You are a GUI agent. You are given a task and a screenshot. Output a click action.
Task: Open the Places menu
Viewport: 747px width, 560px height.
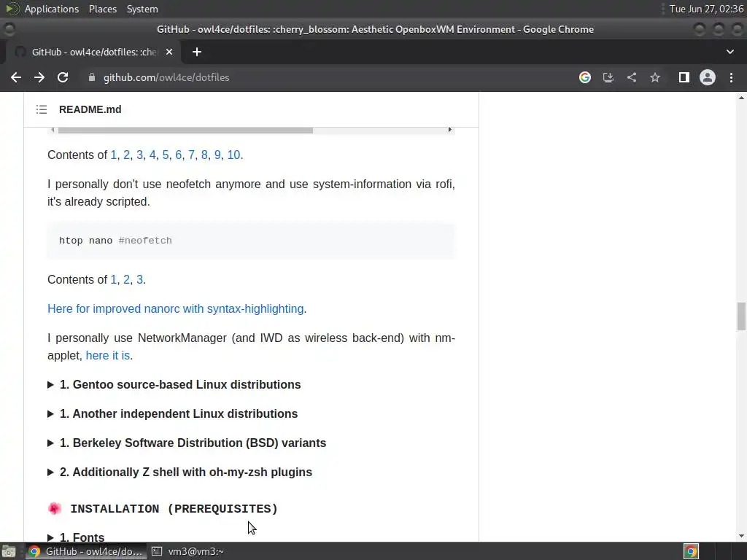(x=103, y=9)
